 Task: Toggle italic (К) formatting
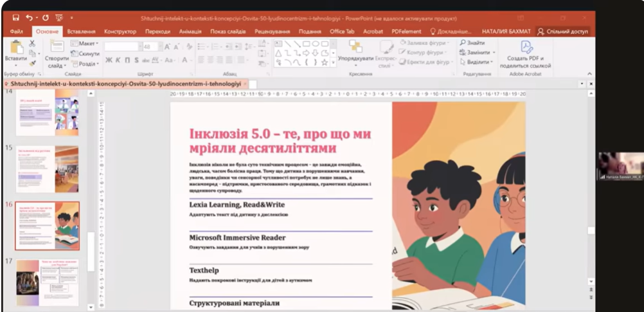[x=118, y=60]
